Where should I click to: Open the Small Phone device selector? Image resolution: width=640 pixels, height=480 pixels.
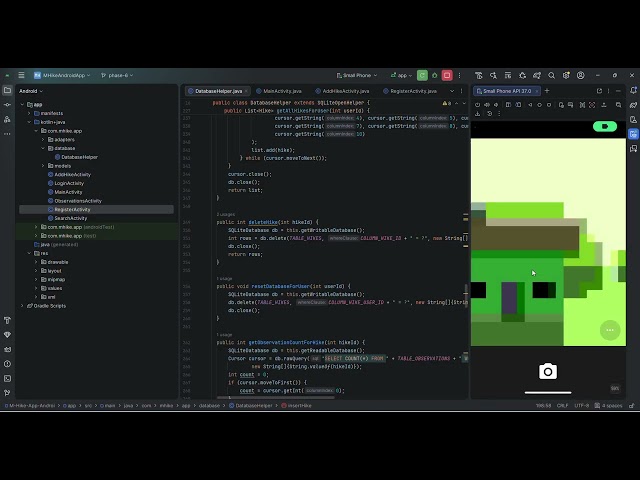tap(357, 75)
